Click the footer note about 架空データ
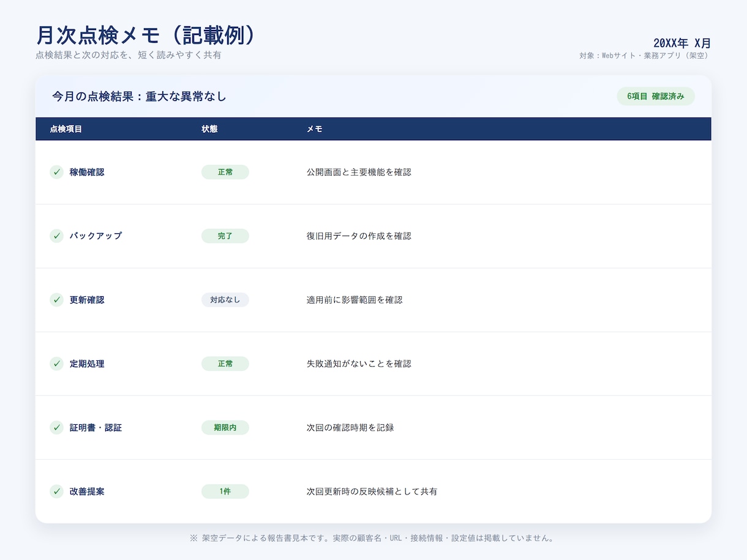Viewport: 747px width, 560px height. click(373, 539)
